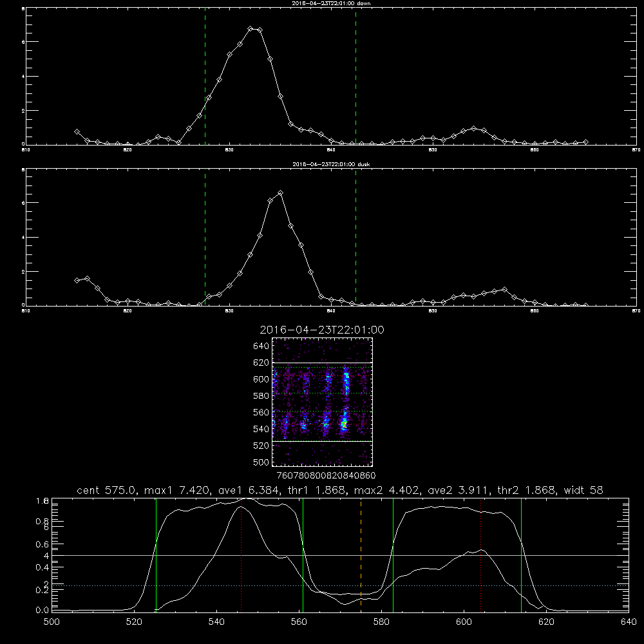
Task: Click the 'cent 575.0' value in statistics line
Action: point(107,490)
